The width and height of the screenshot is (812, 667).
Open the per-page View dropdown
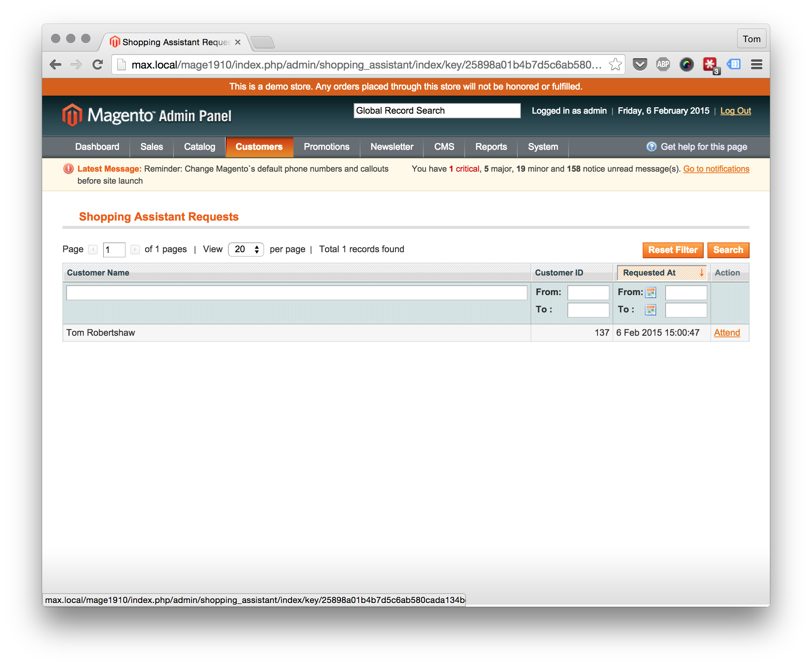(246, 249)
